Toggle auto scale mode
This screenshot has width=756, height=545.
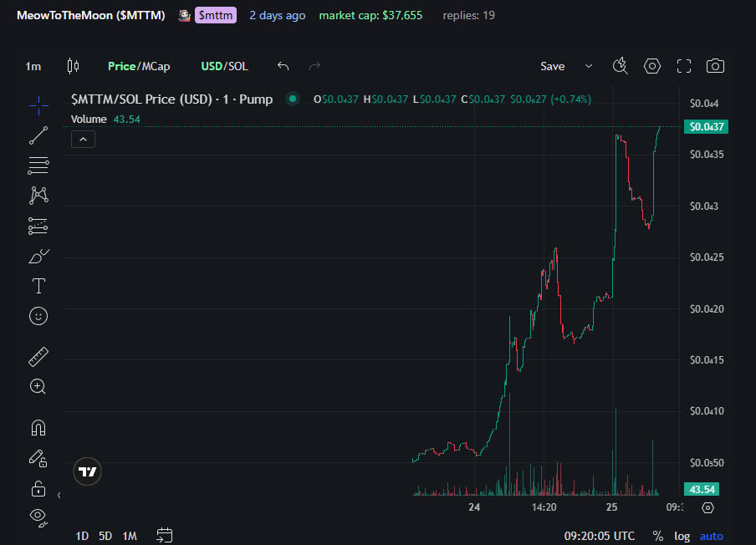711,536
